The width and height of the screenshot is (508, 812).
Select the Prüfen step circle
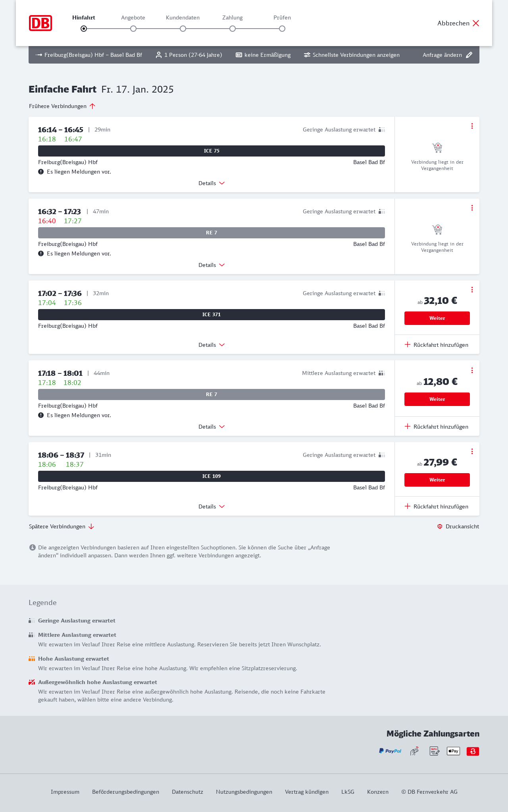(282, 29)
